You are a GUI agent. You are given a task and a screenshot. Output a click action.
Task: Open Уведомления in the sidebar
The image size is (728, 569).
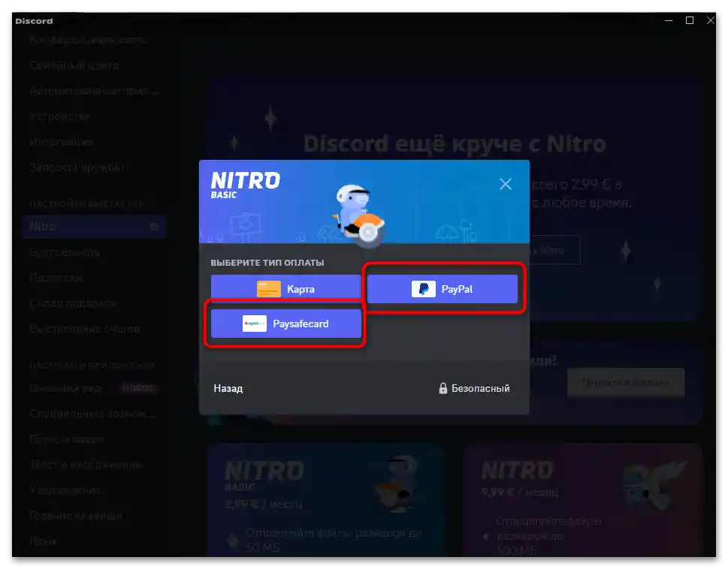click(x=65, y=490)
